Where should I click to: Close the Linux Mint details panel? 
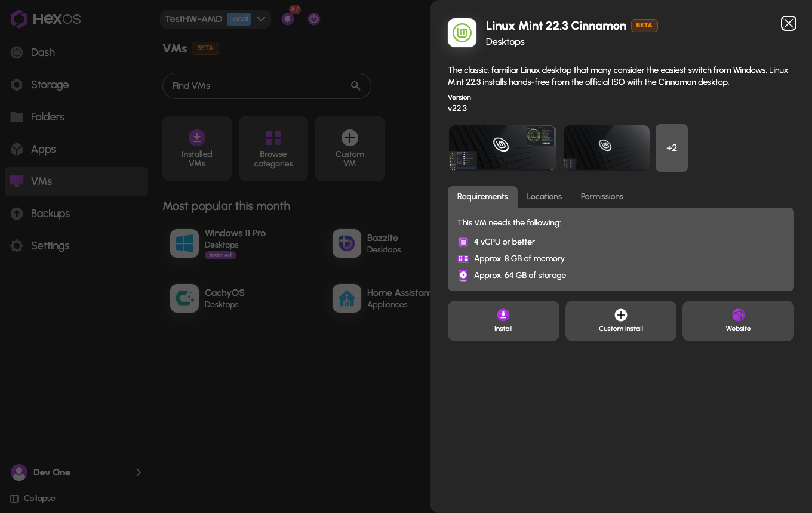[789, 23]
